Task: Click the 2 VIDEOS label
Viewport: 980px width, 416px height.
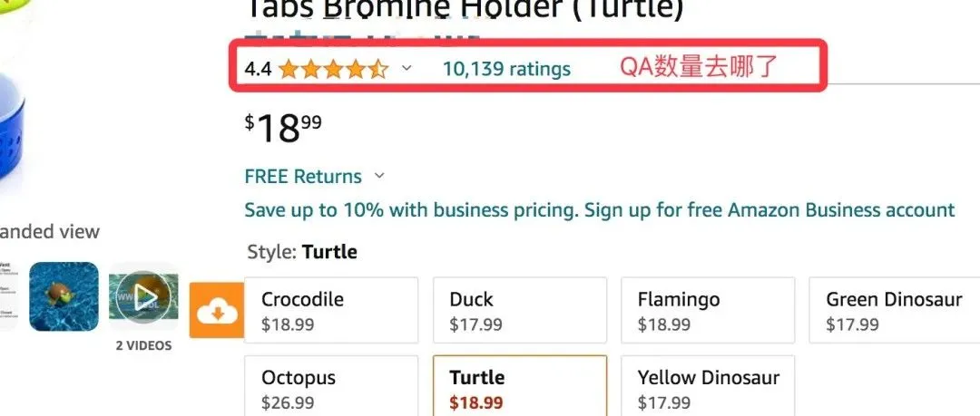Action: pyautogui.click(x=143, y=345)
